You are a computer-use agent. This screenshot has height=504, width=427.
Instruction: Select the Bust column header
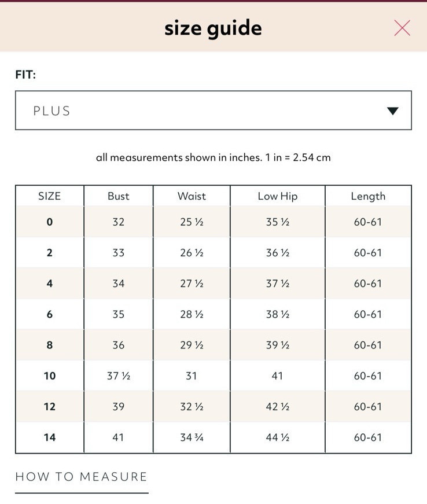point(118,196)
